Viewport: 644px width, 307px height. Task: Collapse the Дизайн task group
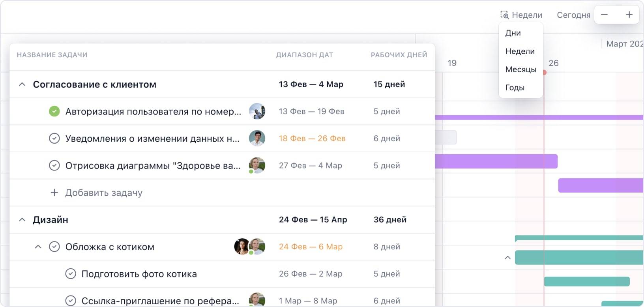pos(22,220)
